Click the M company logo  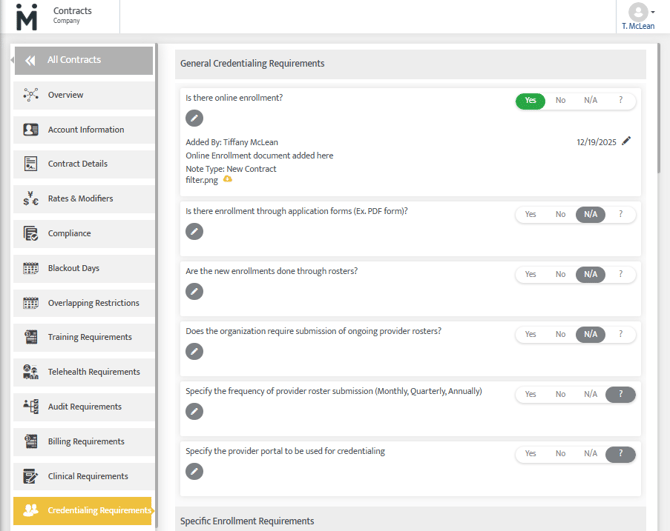click(x=26, y=17)
